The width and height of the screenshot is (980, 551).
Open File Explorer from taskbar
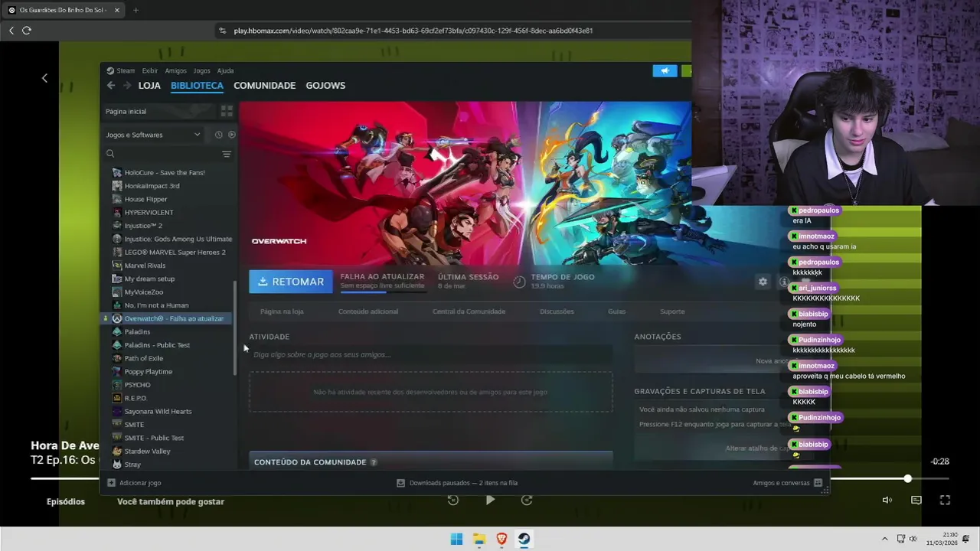(x=479, y=539)
